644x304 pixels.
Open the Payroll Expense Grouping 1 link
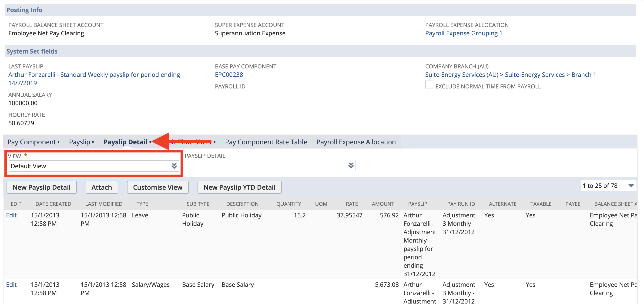pyautogui.click(x=464, y=33)
